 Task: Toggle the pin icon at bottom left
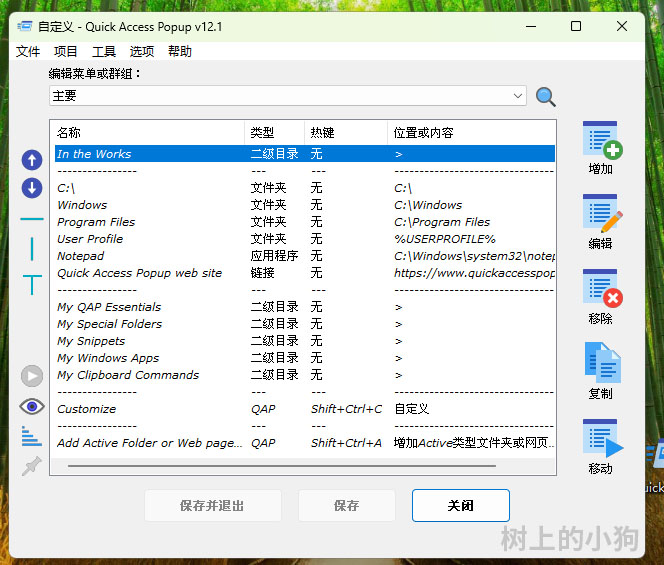[32, 466]
